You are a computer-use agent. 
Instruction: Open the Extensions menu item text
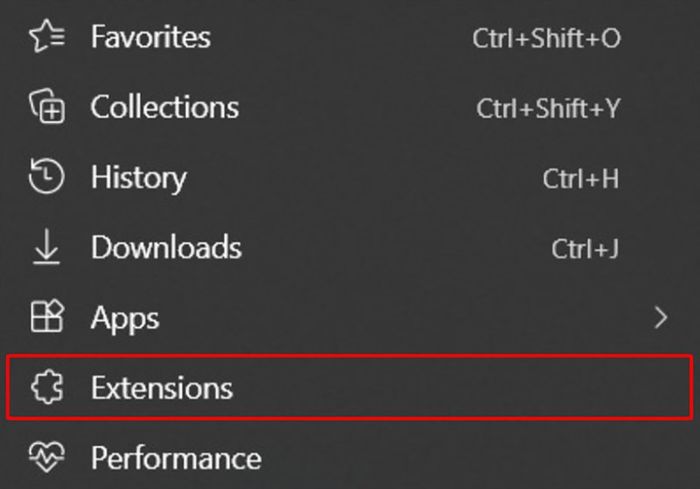coord(161,388)
